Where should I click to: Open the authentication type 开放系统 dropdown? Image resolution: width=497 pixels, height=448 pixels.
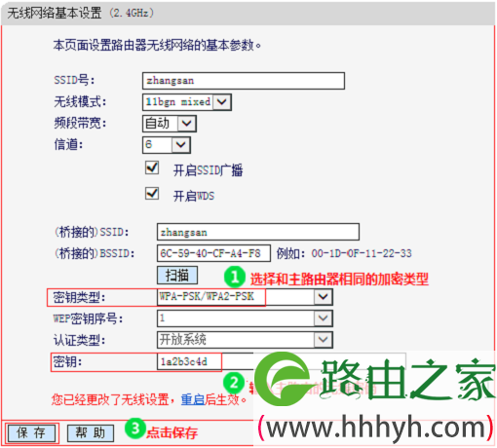pos(245,340)
